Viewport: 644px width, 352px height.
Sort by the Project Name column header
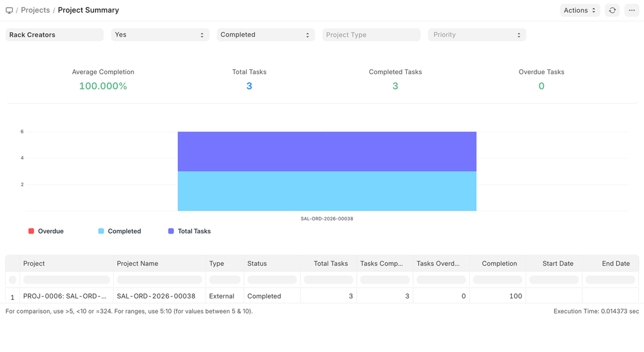138,263
